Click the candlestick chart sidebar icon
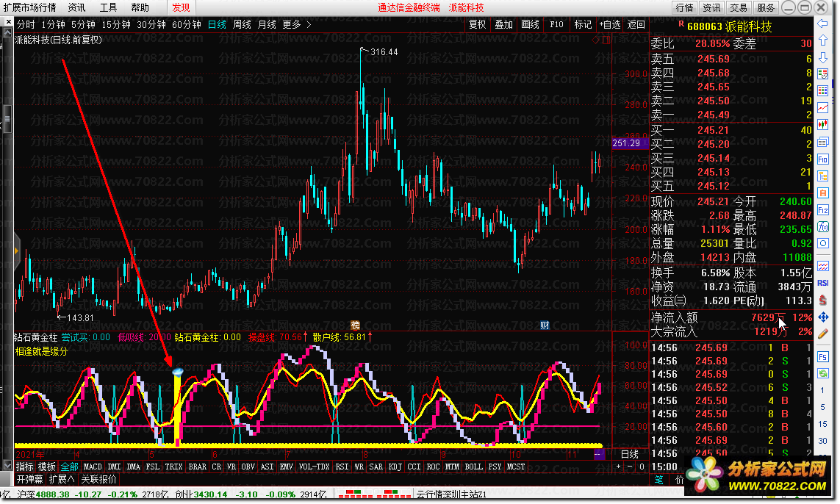840x504 pixels. (x=823, y=126)
